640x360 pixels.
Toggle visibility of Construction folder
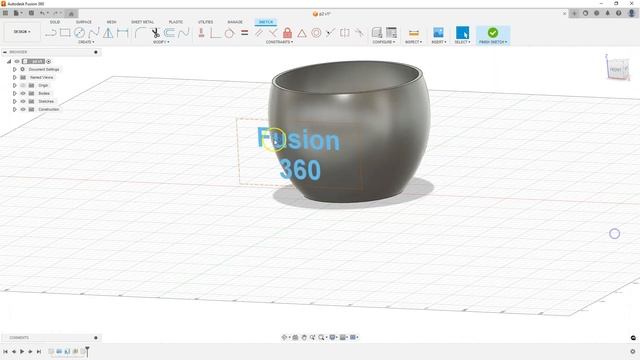point(23,109)
